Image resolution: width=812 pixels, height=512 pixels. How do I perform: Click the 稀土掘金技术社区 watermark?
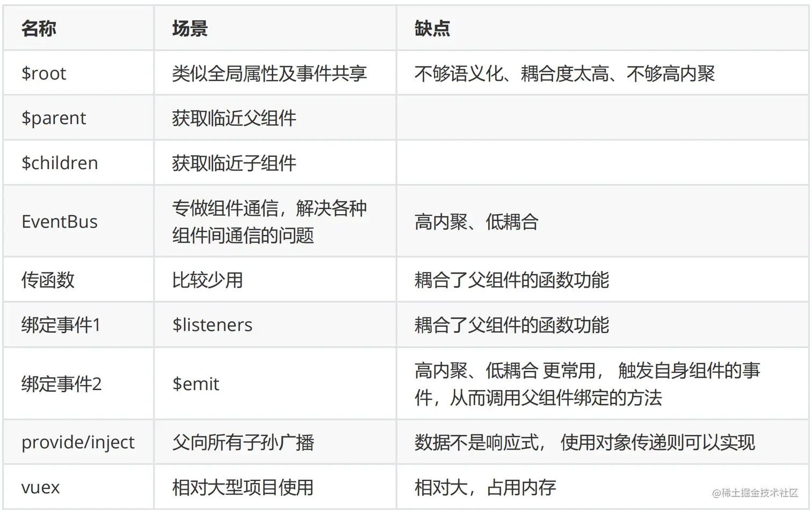pos(755,493)
